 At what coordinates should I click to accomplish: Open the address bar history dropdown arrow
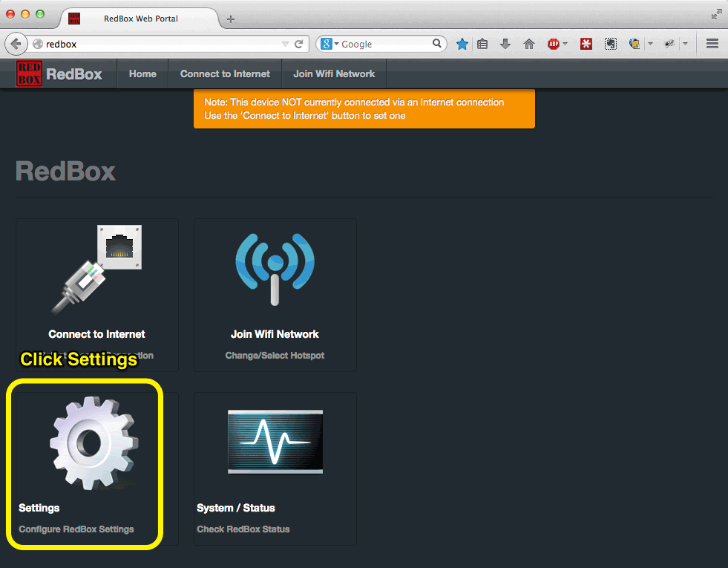(285, 44)
